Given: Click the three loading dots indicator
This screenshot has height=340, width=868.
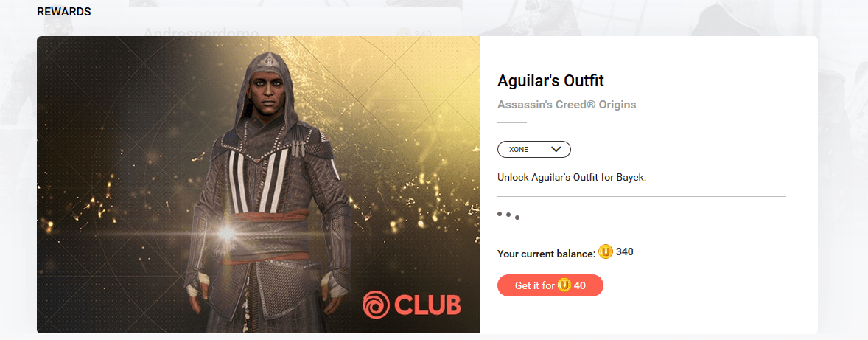Looking at the screenshot, I should pyautogui.click(x=508, y=215).
